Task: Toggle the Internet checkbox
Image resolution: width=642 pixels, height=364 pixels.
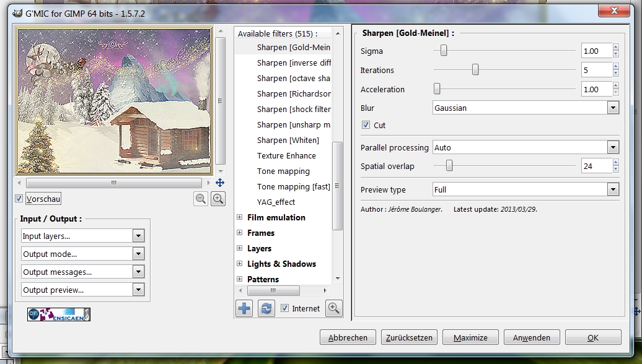Action: pos(284,308)
